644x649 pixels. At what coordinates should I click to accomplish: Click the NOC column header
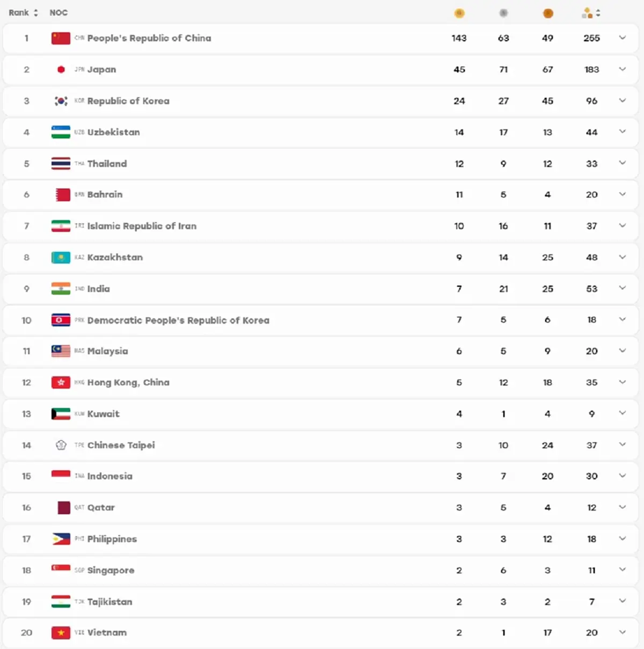pos(58,12)
